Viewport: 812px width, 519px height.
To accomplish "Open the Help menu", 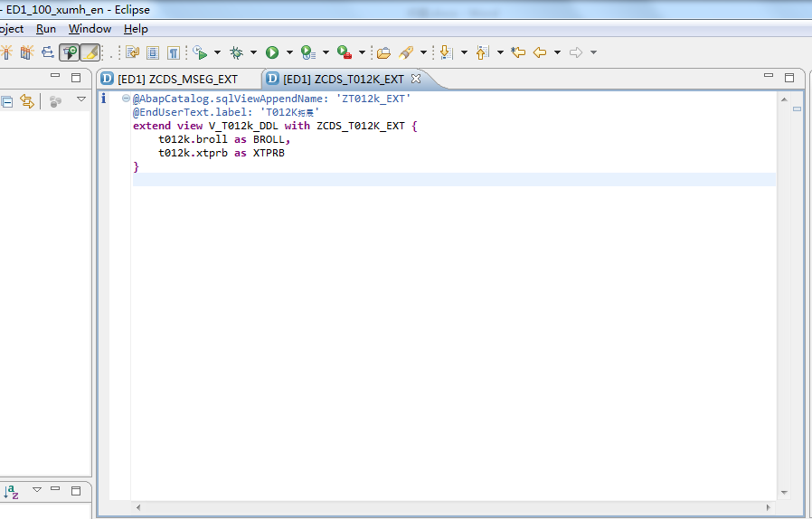I will coord(136,29).
